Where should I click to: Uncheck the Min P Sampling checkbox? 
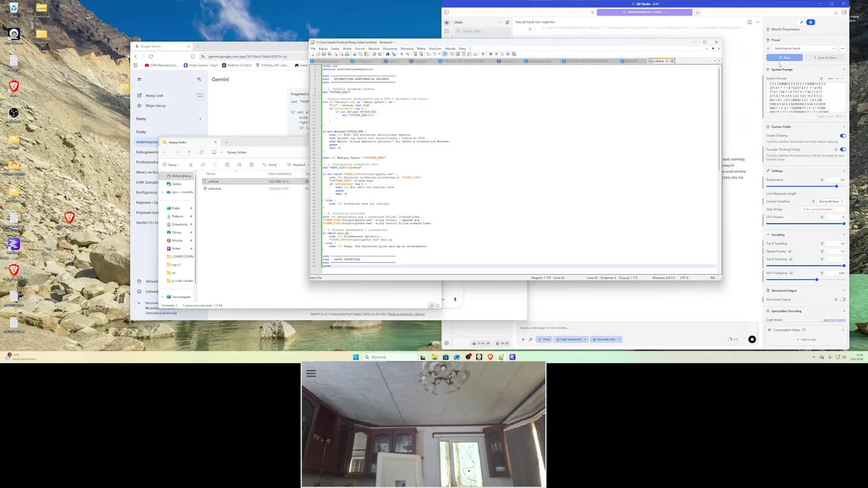tap(791, 273)
